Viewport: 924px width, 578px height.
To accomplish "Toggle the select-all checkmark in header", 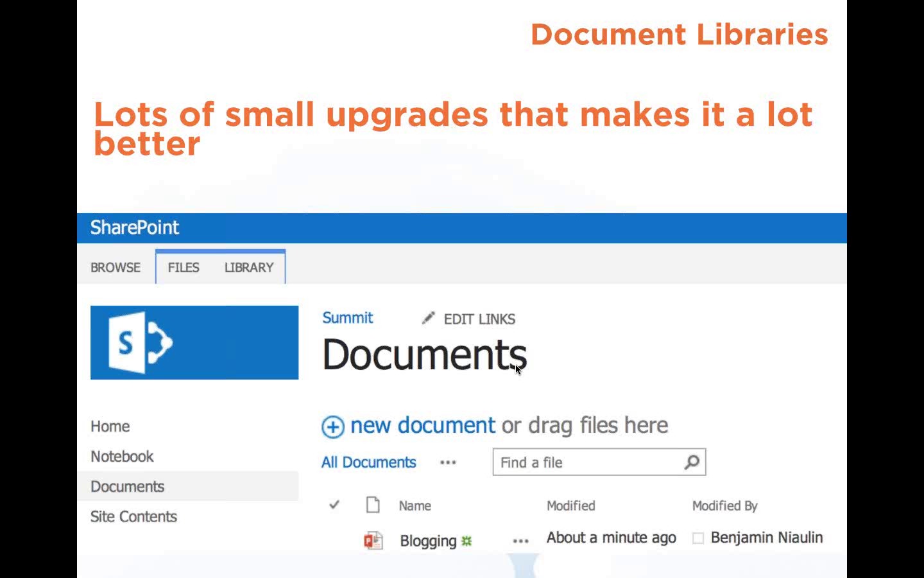I will (x=334, y=505).
